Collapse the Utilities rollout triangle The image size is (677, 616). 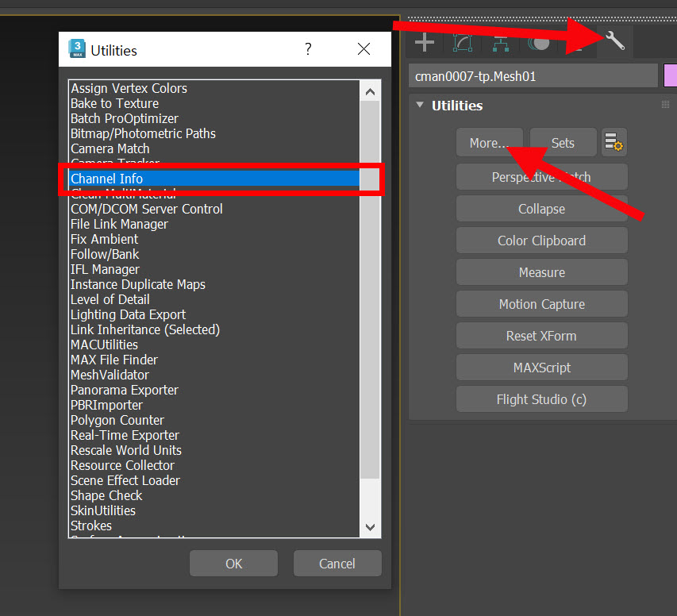tap(420, 105)
